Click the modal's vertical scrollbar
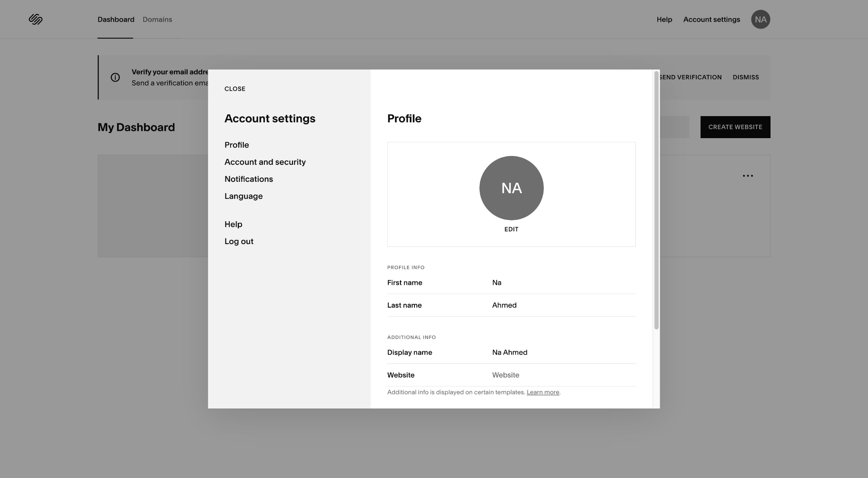Image resolution: width=868 pixels, height=478 pixels. tap(656, 200)
